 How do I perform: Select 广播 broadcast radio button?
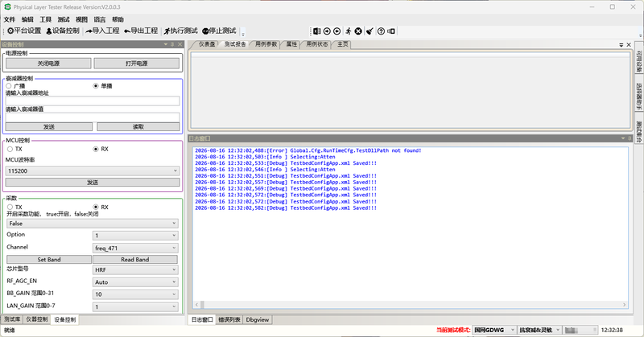9,86
